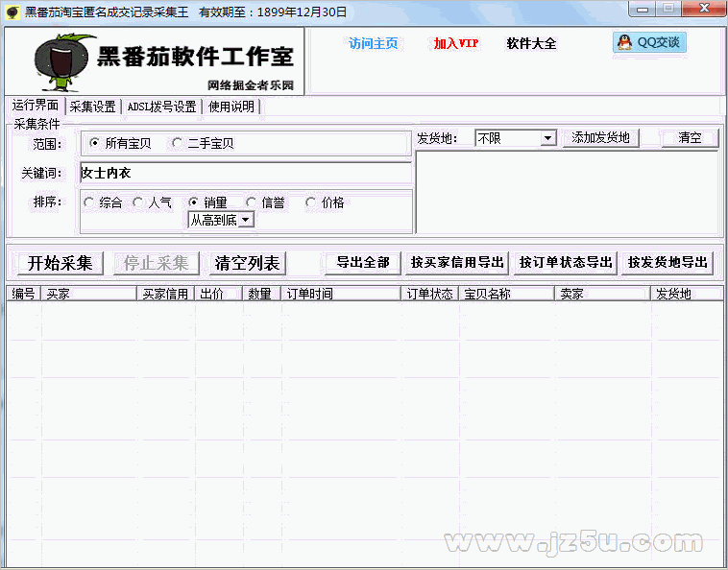Screen dimensions: 728x570
Task: Click the 订单状态 column header
Action: [x=430, y=294]
